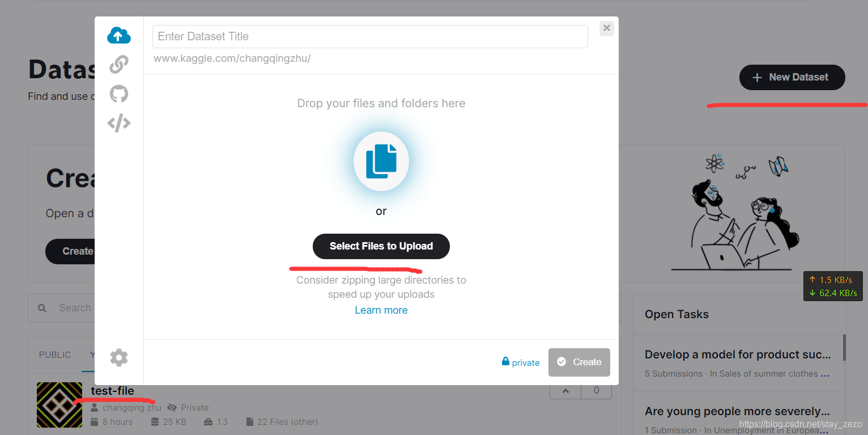868x435 pixels.
Task: Click the New Dataset button
Action: pyautogui.click(x=792, y=78)
